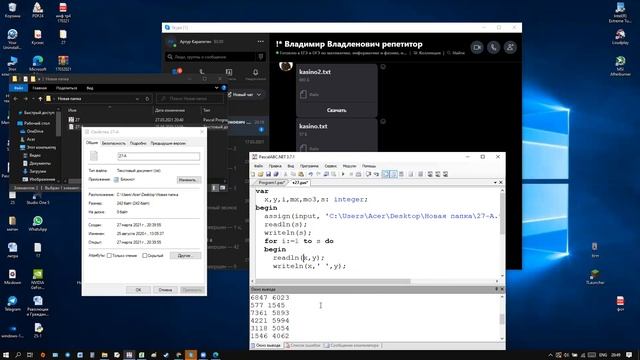The width and height of the screenshot is (640, 360).
Task: Show hidden system tray icons chevron
Action: pyautogui.click(x=550, y=355)
